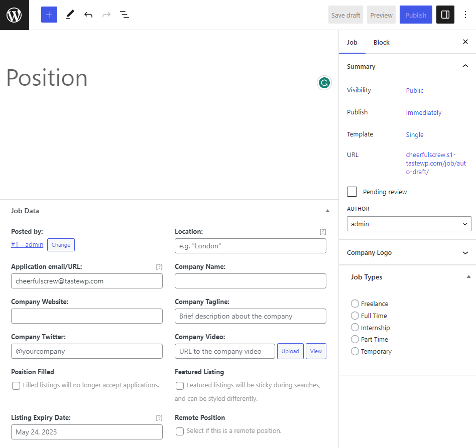Screen dimensions: 476x448
Task: Enable the Position Filled checkbox
Action: point(16,385)
